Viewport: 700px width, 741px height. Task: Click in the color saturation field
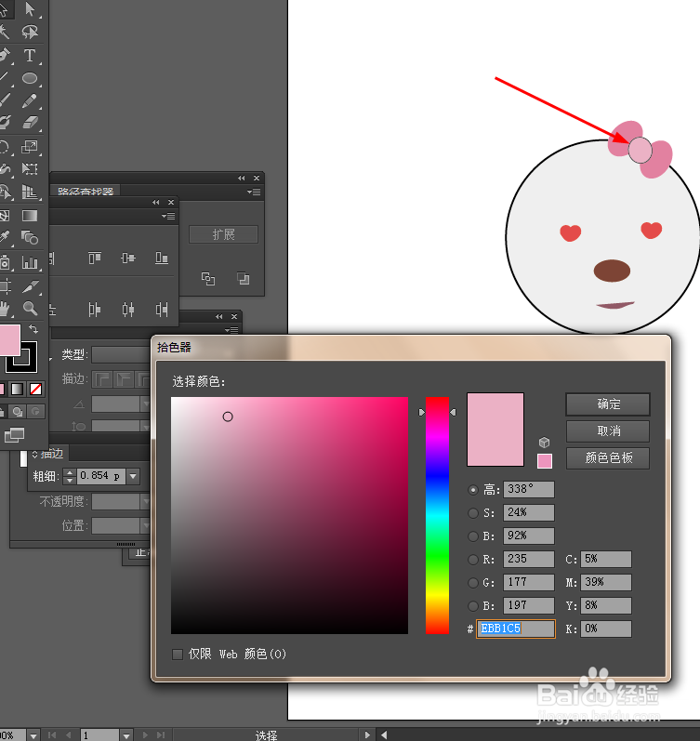click(289, 515)
